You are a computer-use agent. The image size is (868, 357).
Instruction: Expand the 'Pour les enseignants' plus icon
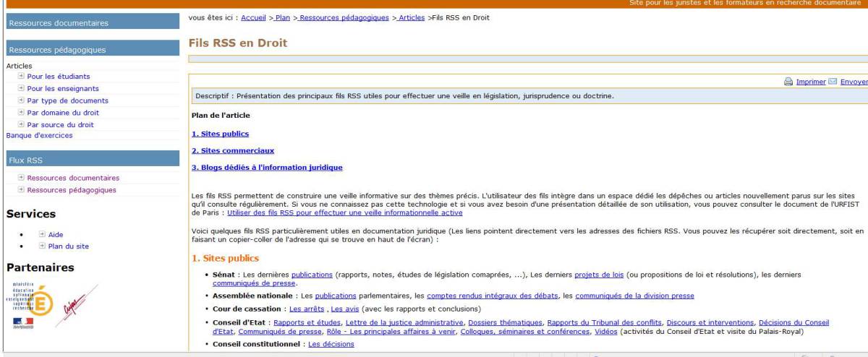tap(21, 88)
